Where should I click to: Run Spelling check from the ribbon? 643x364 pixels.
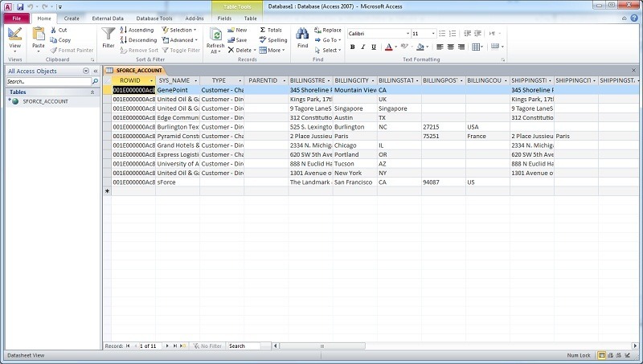point(272,40)
